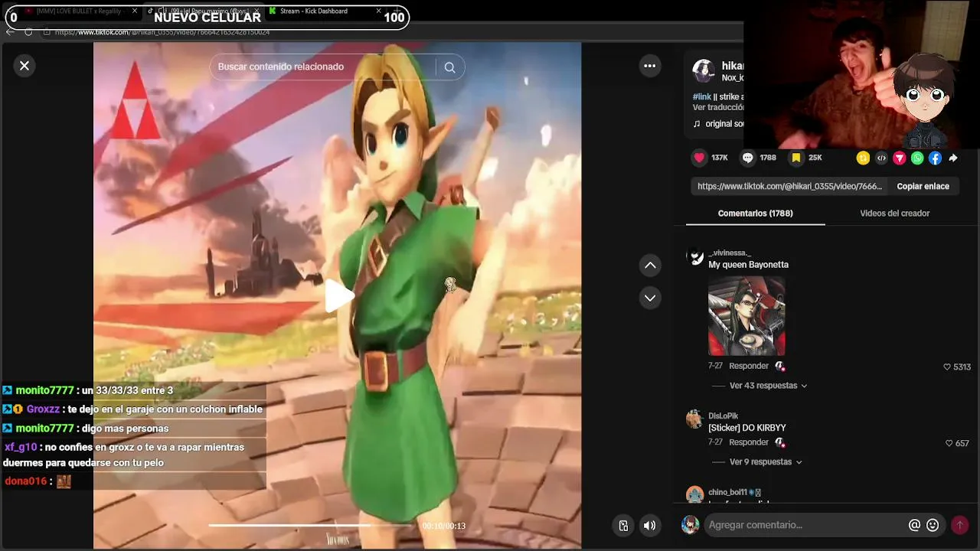This screenshot has height=551, width=980.
Task: Save video with the bookmark icon
Action: (x=796, y=158)
